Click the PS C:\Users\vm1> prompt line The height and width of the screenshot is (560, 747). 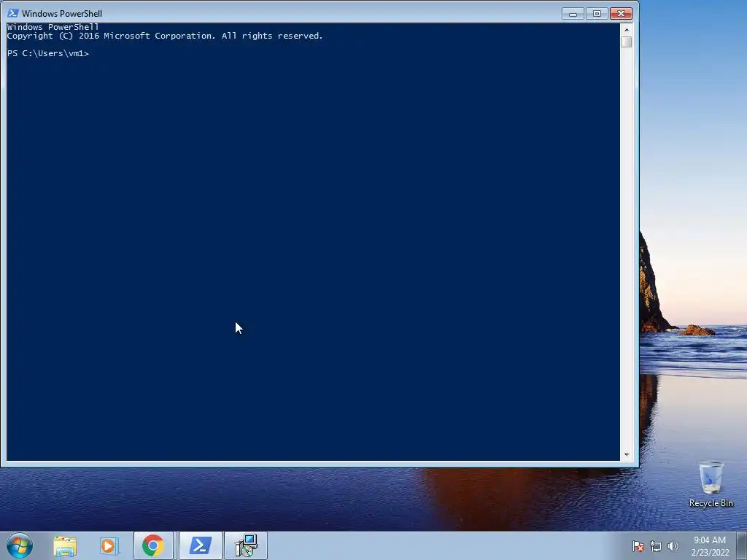coord(48,53)
